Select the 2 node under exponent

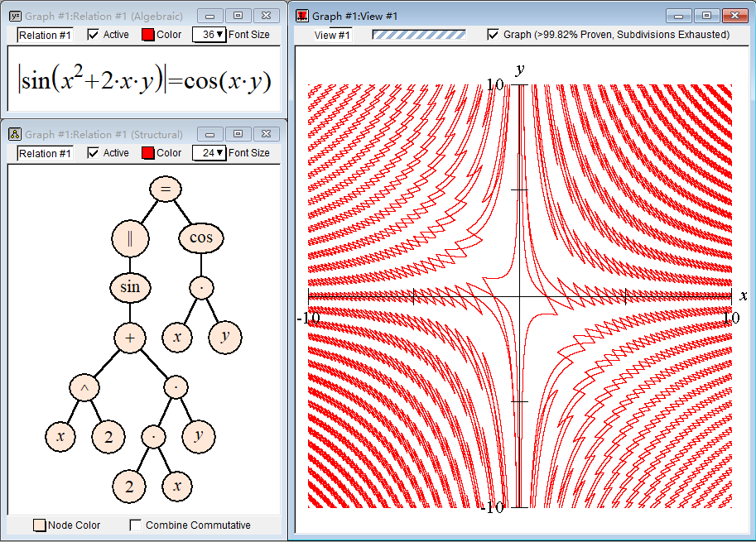108,436
